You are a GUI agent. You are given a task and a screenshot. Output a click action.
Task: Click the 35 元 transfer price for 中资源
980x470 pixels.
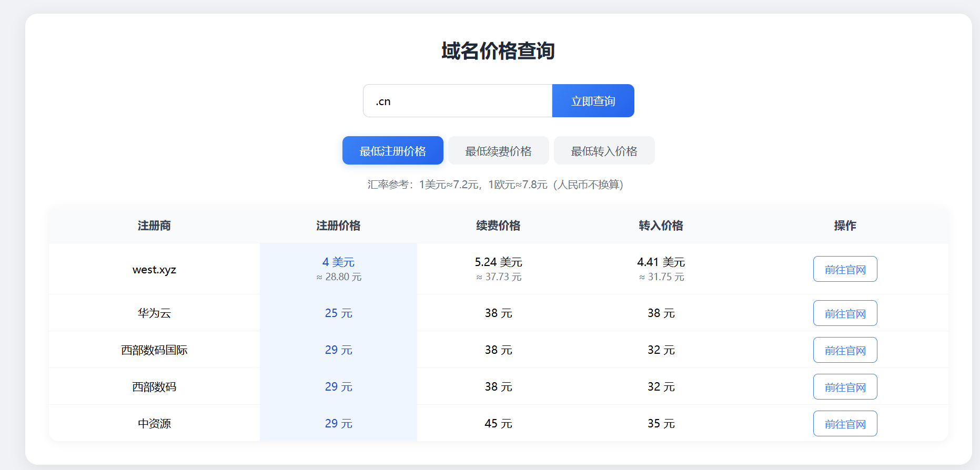point(661,424)
